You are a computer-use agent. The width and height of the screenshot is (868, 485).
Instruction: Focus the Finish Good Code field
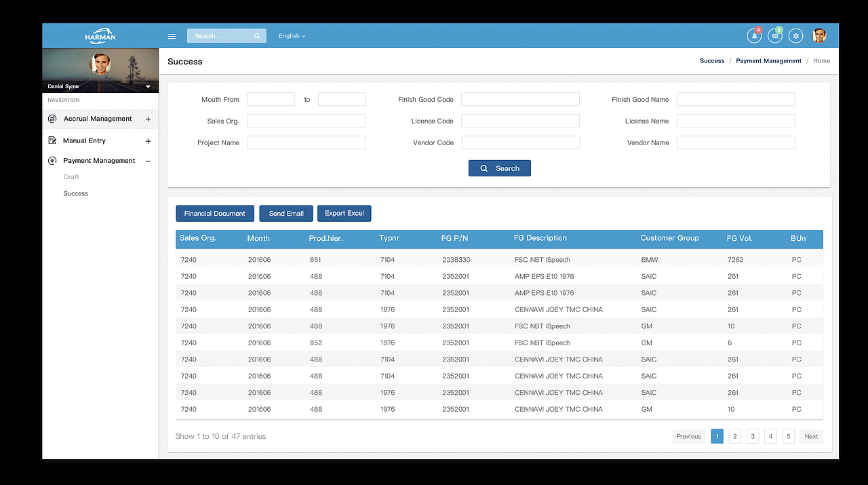521,99
